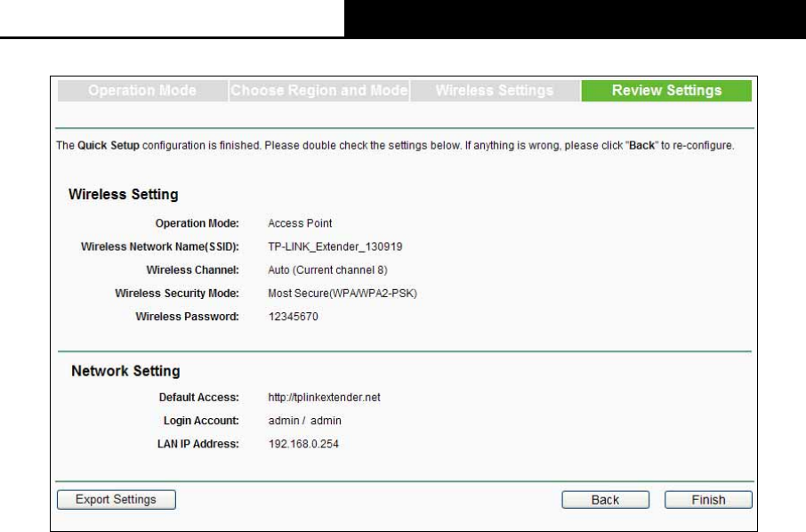This screenshot has width=806, height=532.
Task: Select the Review Settings tab
Action: (666, 91)
